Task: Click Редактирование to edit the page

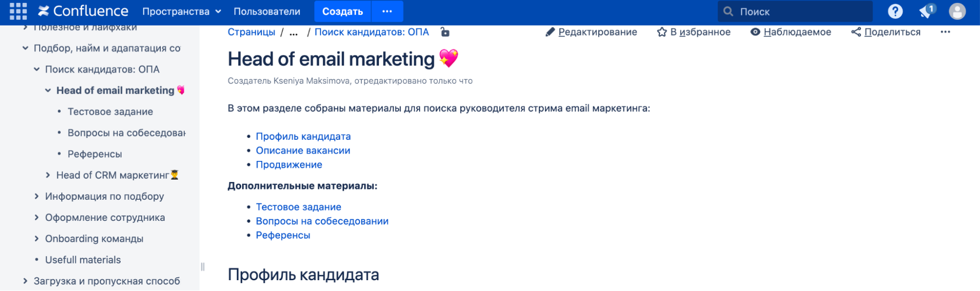Action: (591, 32)
